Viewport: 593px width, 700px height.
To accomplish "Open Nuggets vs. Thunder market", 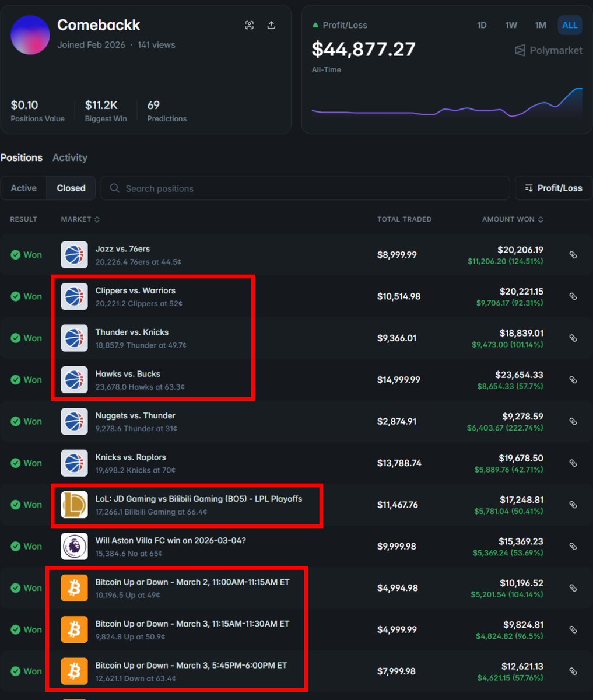I will click(135, 415).
